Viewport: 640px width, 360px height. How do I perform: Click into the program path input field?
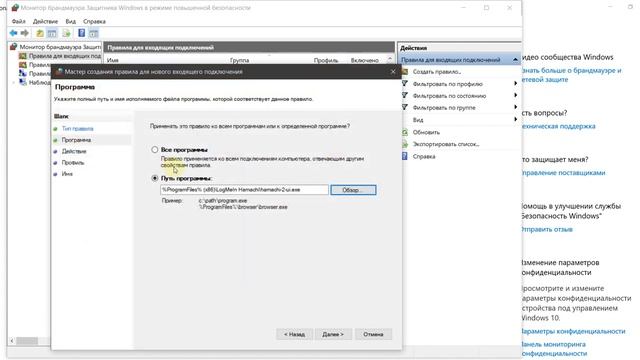click(244, 190)
